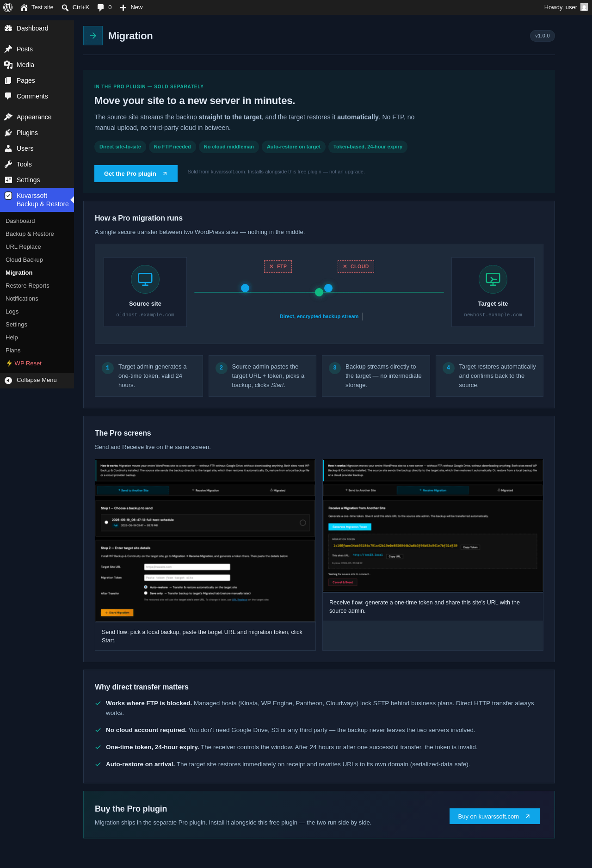Click the newhost.example.com target address
The width and height of the screenshot is (592, 868).
pos(493,315)
